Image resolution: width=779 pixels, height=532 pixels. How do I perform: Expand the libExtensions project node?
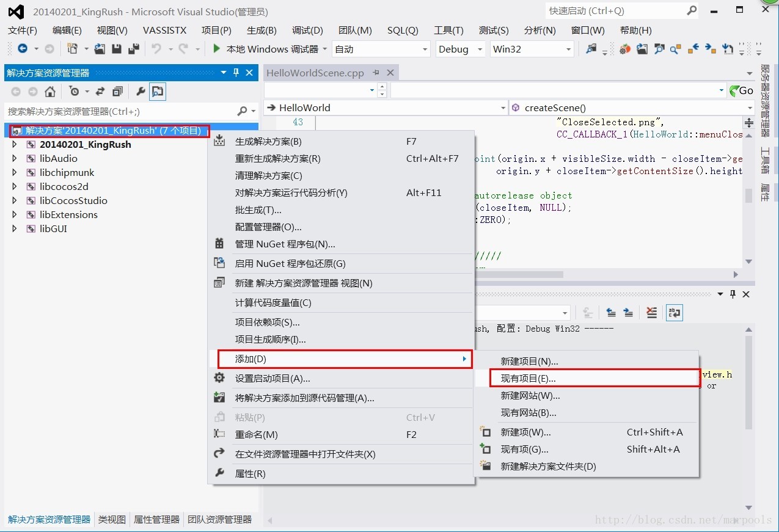coord(15,215)
